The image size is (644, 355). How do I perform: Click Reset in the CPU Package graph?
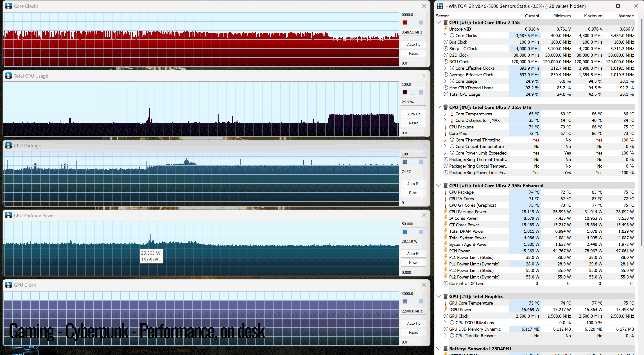click(413, 193)
